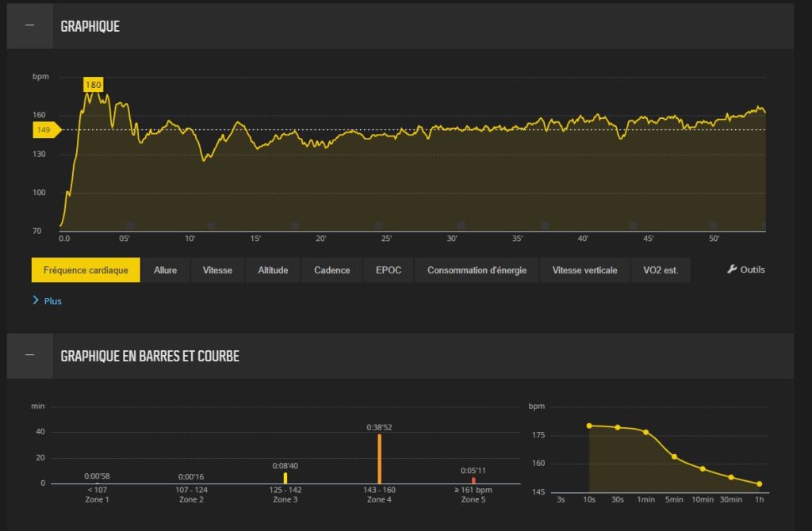Select the 1h point on the curve
812x531 pixels.
(759, 483)
